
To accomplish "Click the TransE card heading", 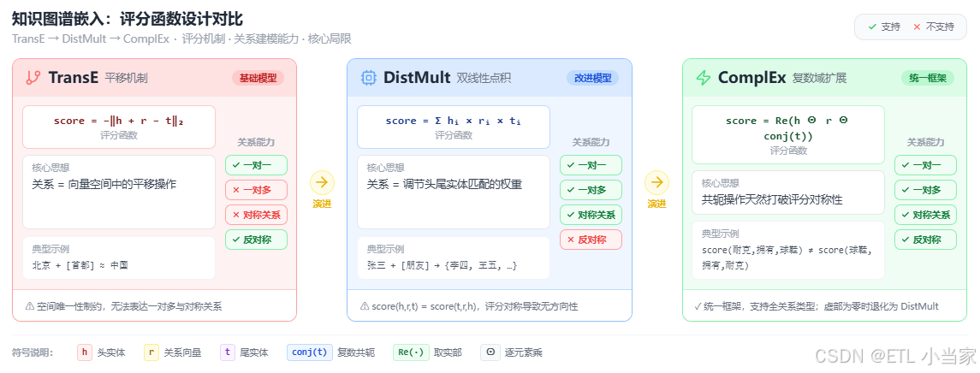I will 74,78.
